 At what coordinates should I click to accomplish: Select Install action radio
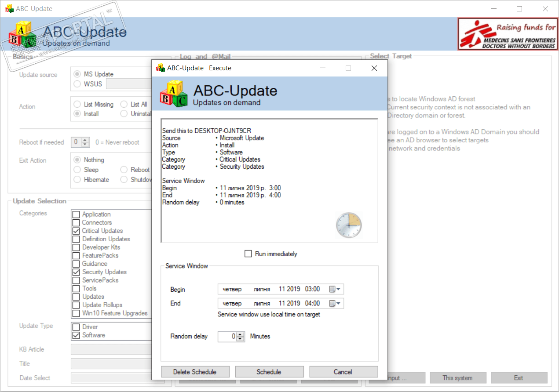click(77, 114)
